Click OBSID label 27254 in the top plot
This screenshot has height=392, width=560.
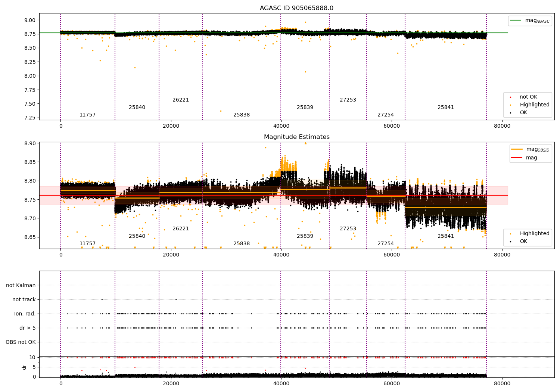pyautogui.click(x=386, y=115)
